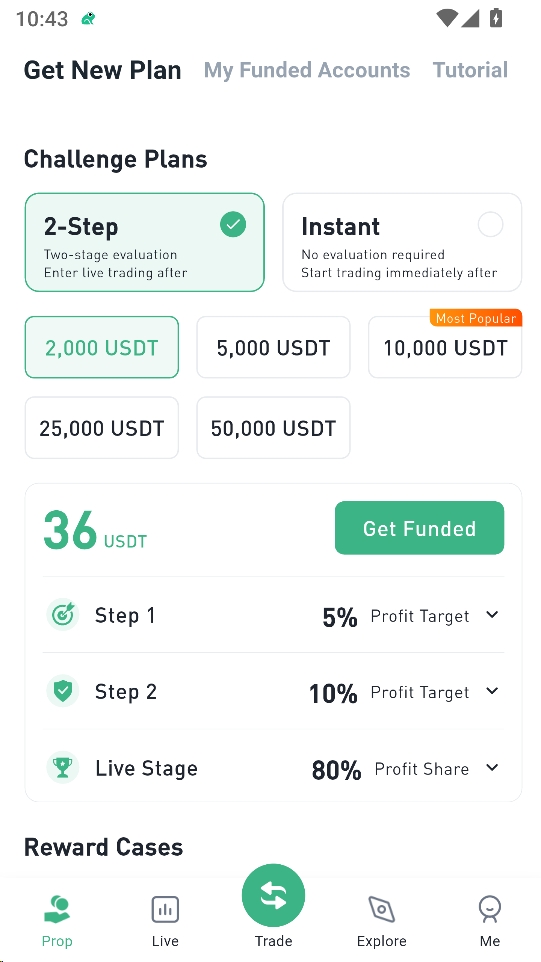Screen dimensions: 541x962
Task: Select the 2-Step plan checkmark
Action: coord(233,225)
